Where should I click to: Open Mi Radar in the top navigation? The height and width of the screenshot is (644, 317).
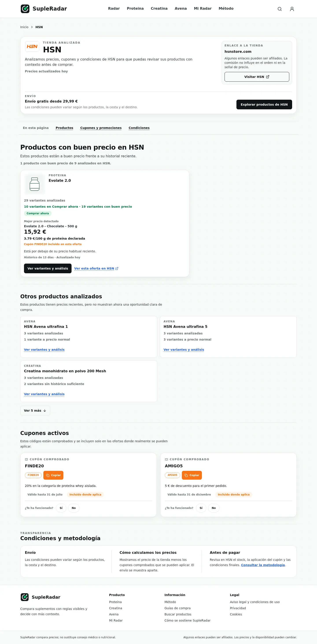[x=203, y=9]
